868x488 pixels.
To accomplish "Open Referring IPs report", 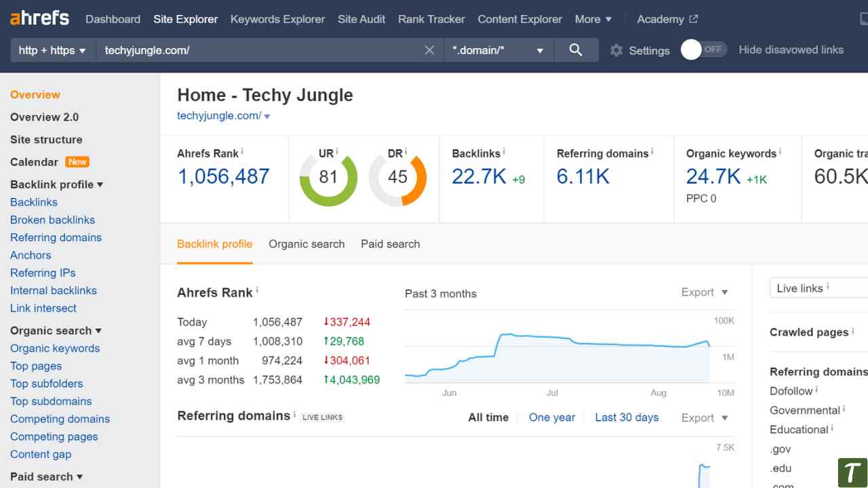I will [x=43, y=272].
